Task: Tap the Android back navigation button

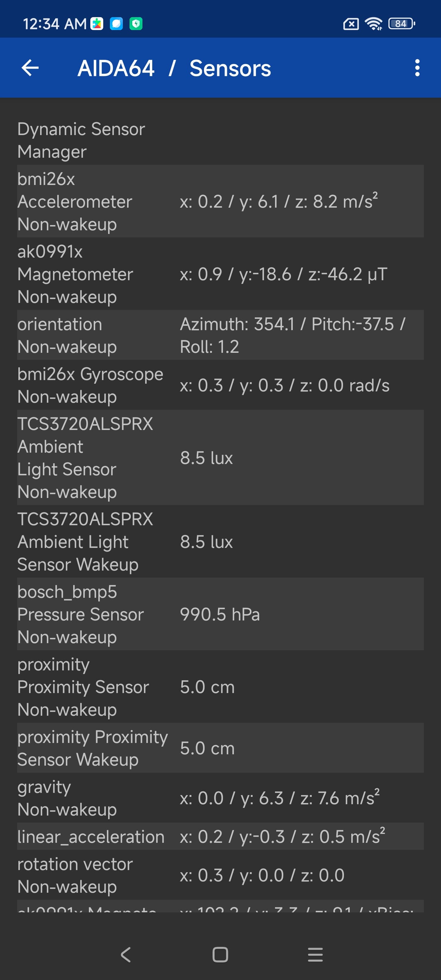Action: point(126,955)
